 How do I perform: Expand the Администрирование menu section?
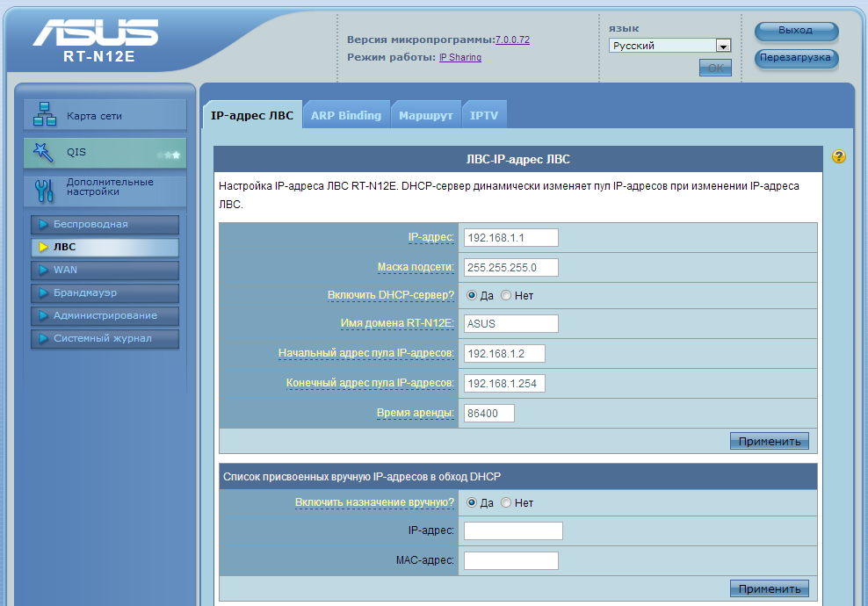click(x=105, y=315)
